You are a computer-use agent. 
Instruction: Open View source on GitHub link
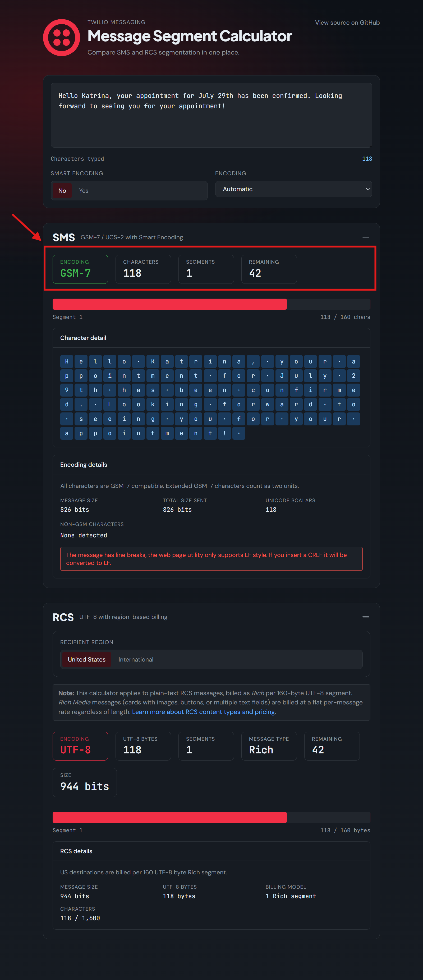pos(347,23)
